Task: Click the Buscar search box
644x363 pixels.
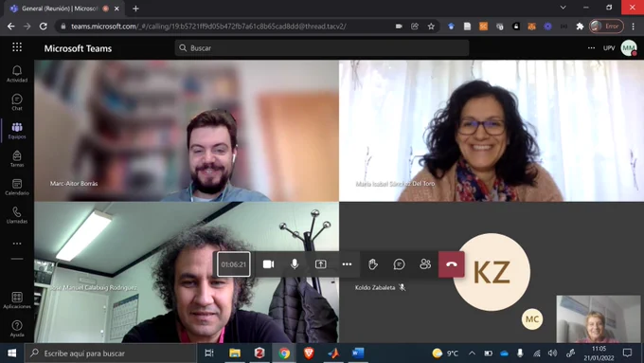Action: (322, 48)
